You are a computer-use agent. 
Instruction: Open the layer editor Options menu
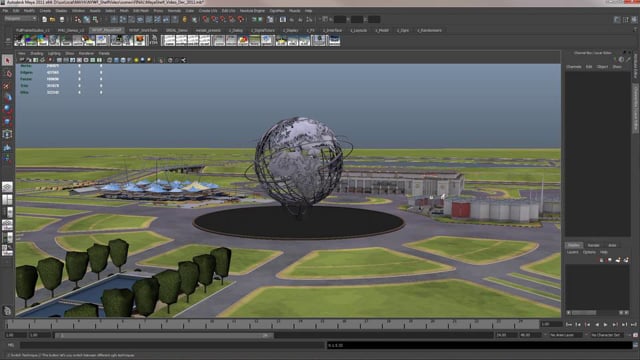(x=589, y=252)
